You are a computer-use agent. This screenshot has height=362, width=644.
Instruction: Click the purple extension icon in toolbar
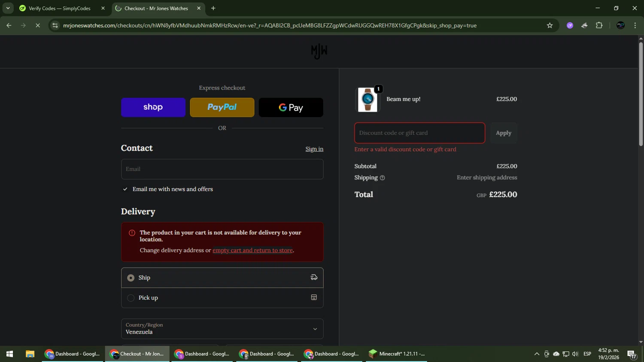pyautogui.click(x=570, y=25)
